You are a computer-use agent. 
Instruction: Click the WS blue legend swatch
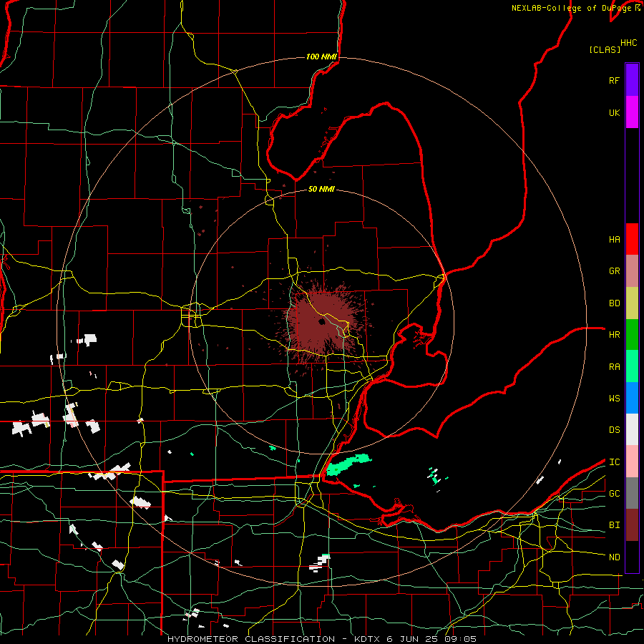(x=632, y=398)
